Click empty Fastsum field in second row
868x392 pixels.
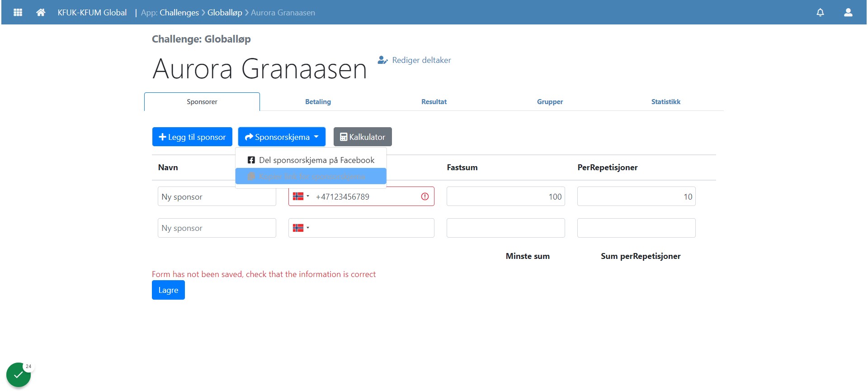[506, 228]
